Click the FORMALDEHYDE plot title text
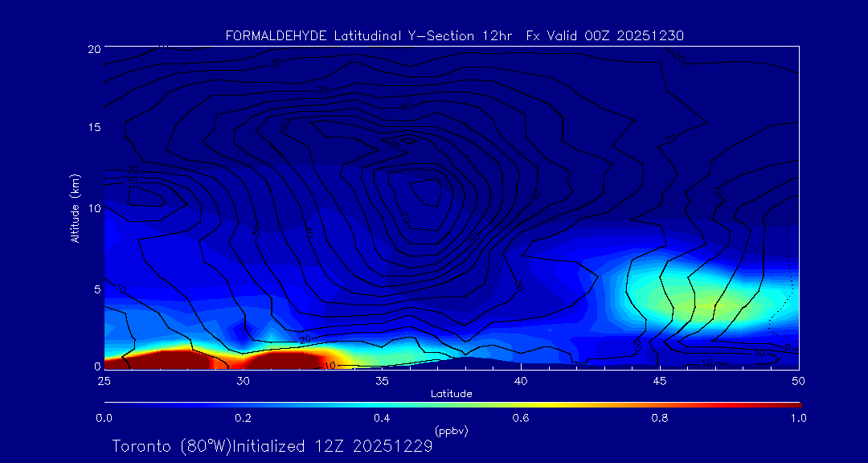This screenshot has height=463, width=868. pyautogui.click(x=454, y=35)
